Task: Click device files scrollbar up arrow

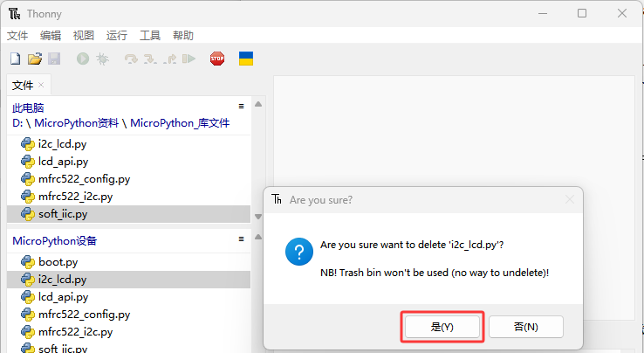Action: pyautogui.click(x=258, y=237)
